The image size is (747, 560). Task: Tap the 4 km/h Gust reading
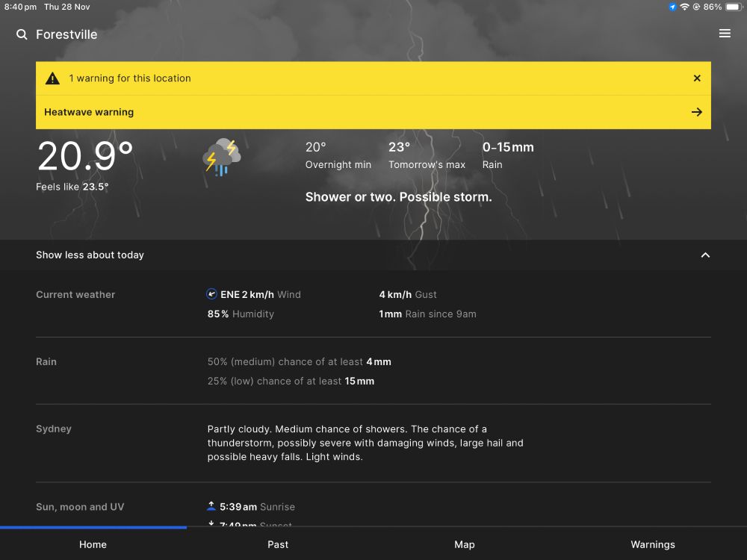(x=408, y=294)
